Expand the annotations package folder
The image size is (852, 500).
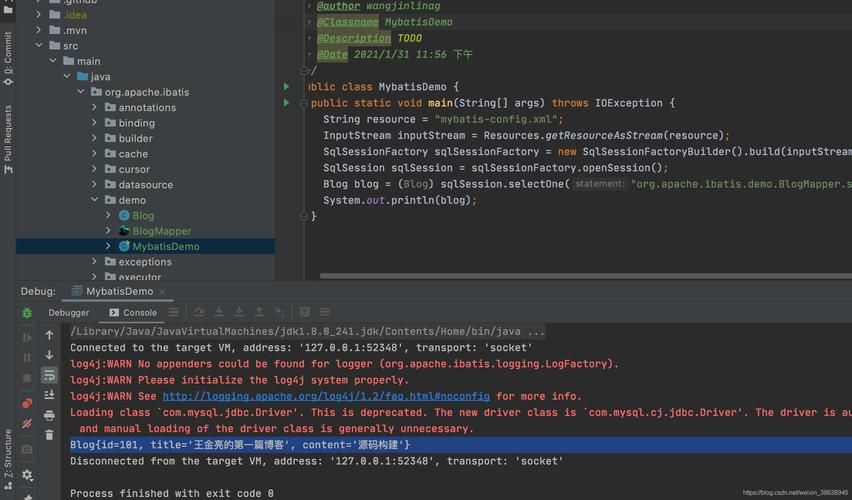pos(95,107)
